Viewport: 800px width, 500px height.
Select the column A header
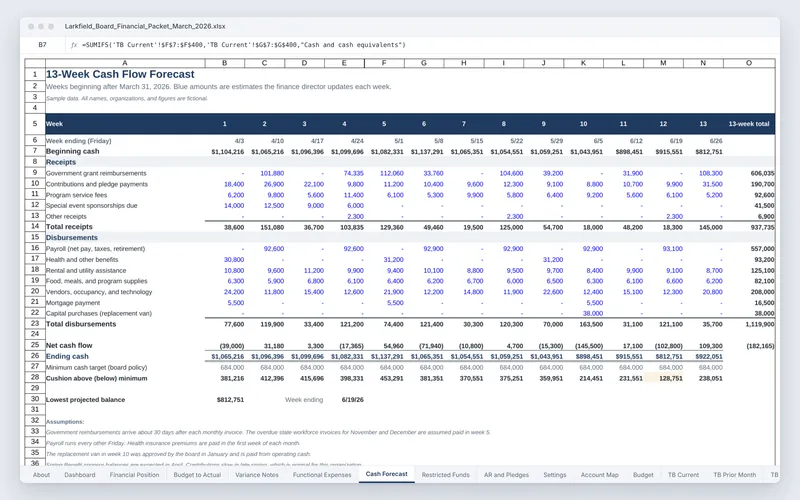point(125,63)
